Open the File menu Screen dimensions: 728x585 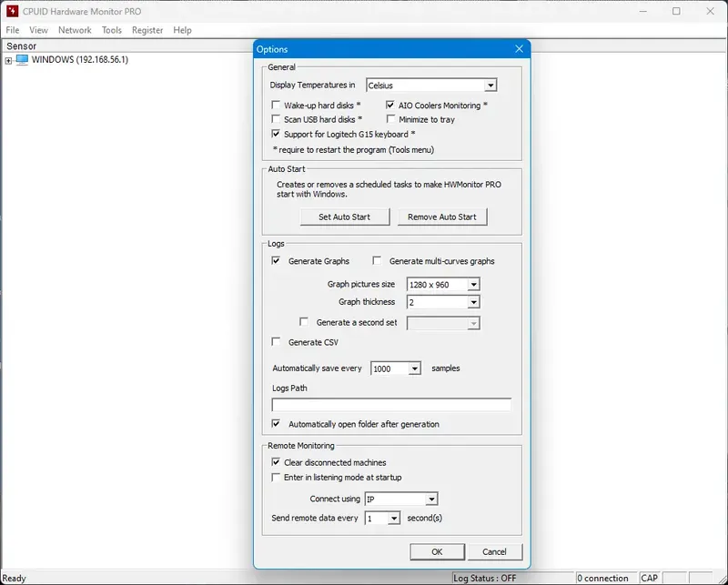[x=13, y=30]
